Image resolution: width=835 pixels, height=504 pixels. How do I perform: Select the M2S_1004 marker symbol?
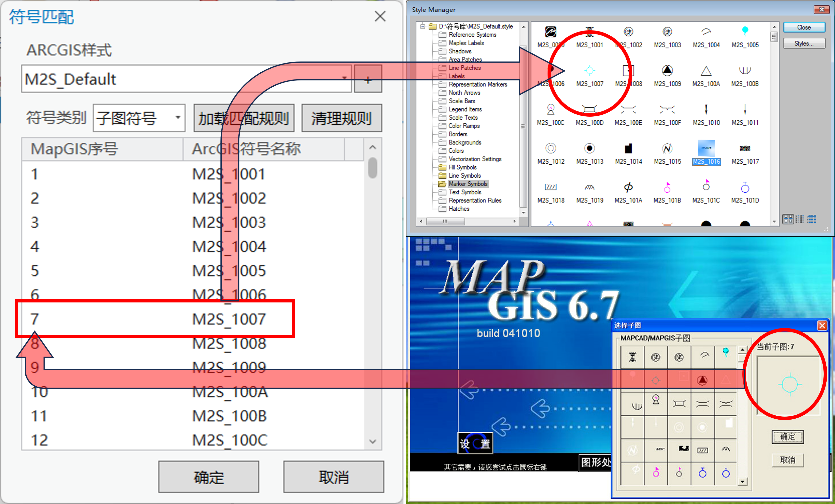[x=706, y=37]
